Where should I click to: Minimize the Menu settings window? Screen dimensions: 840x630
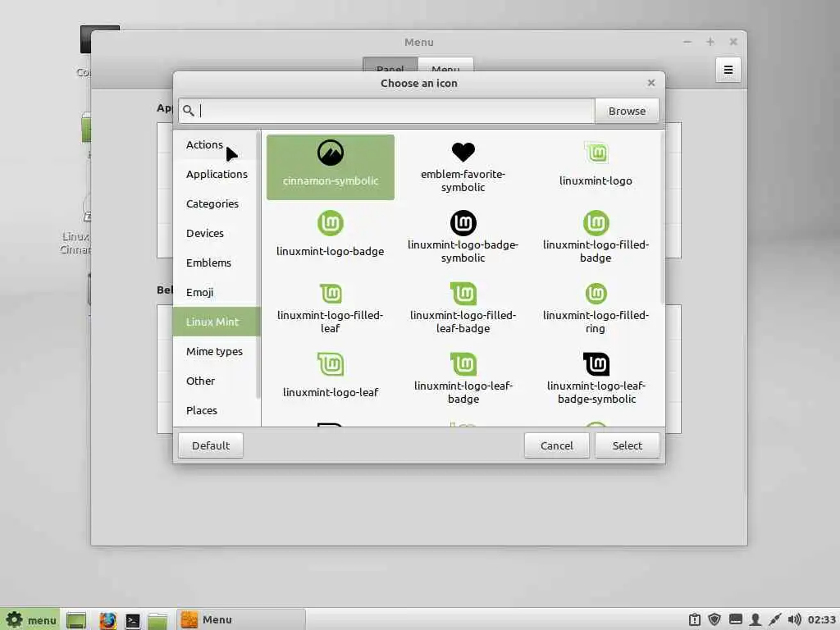pos(687,42)
